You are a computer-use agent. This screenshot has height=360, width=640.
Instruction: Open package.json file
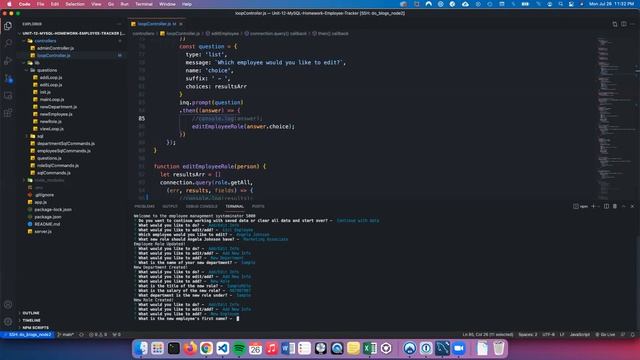(48, 217)
